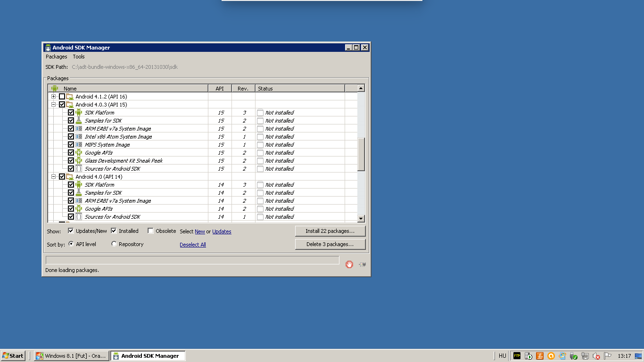The height and width of the screenshot is (362, 644).
Task: Collapse the Android 4.0.3 (API 15) group
Action: [54, 105]
